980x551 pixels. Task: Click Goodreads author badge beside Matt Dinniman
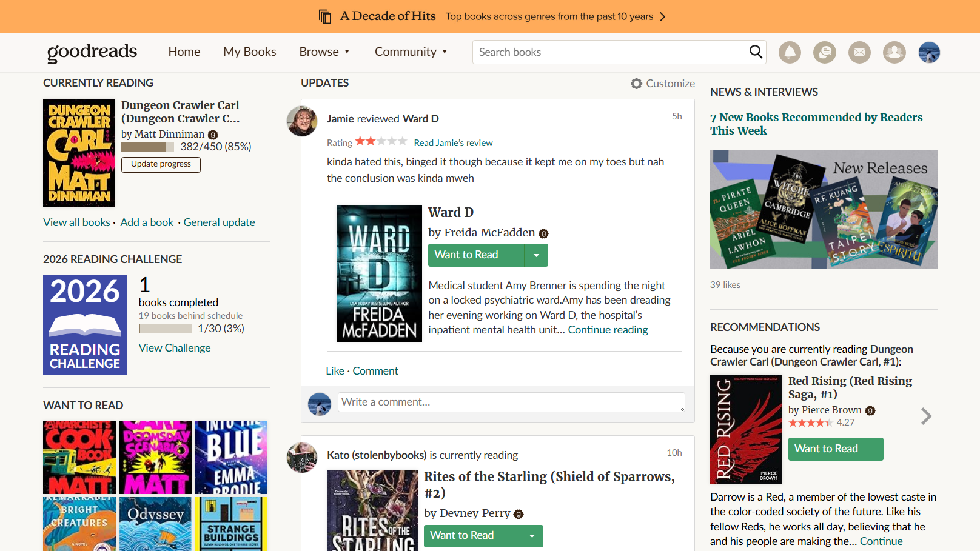(x=213, y=135)
